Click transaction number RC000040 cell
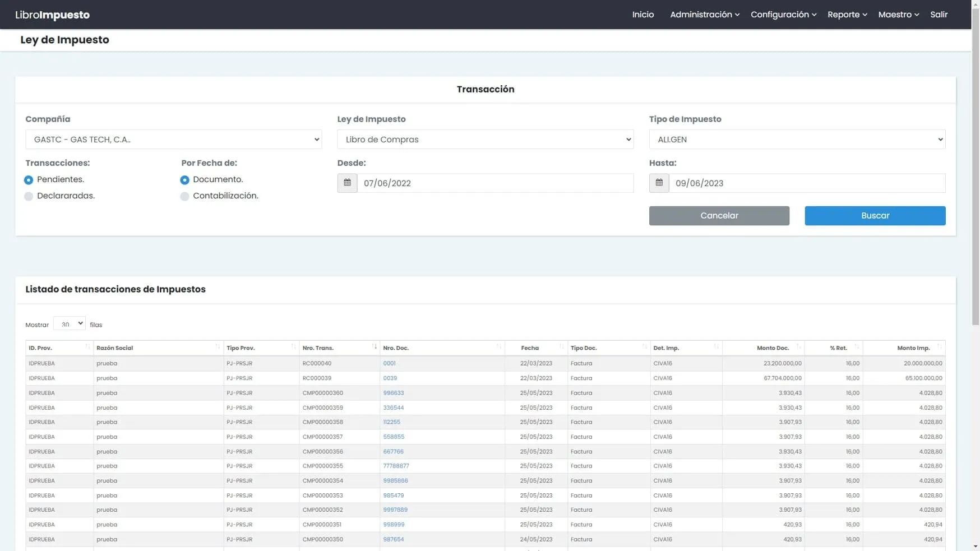980x551 pixels. 339,363
